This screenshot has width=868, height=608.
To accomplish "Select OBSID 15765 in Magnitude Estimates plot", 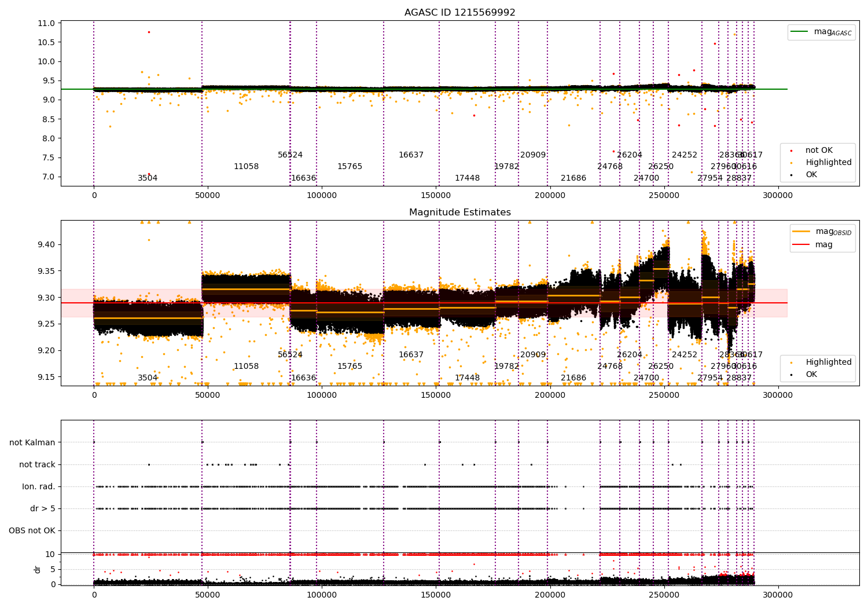I will tap(350, 367).
